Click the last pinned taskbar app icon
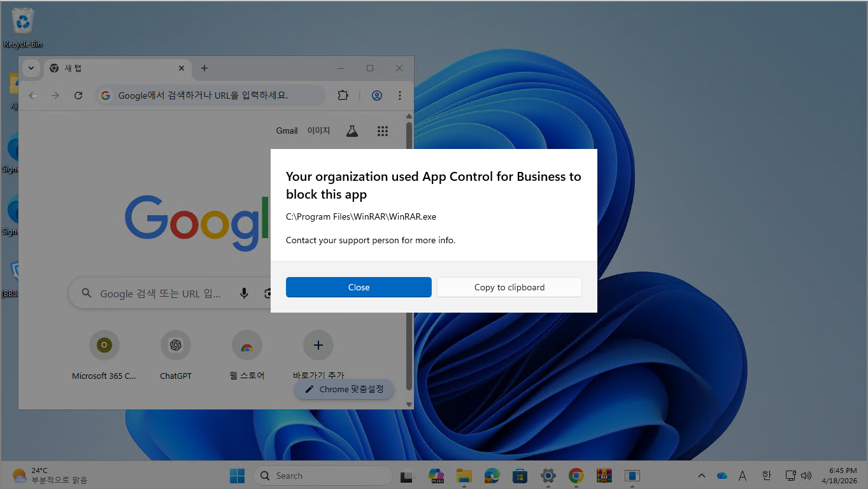 click(x=632, y=476)
